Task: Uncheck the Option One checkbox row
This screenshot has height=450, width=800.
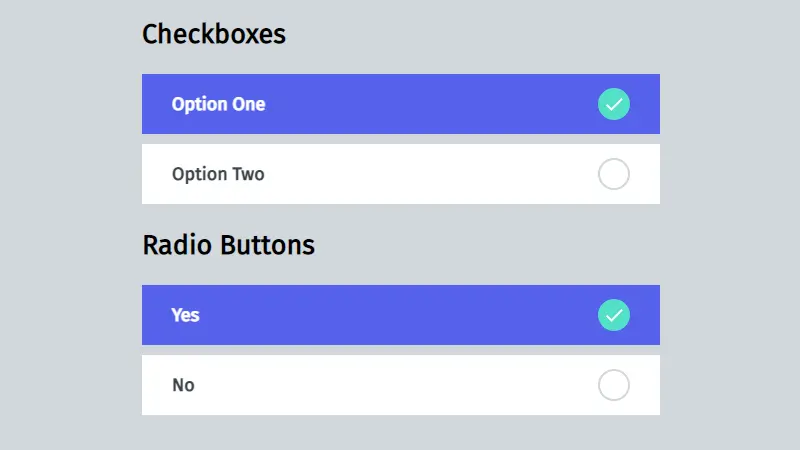Action: pos(401,104)
